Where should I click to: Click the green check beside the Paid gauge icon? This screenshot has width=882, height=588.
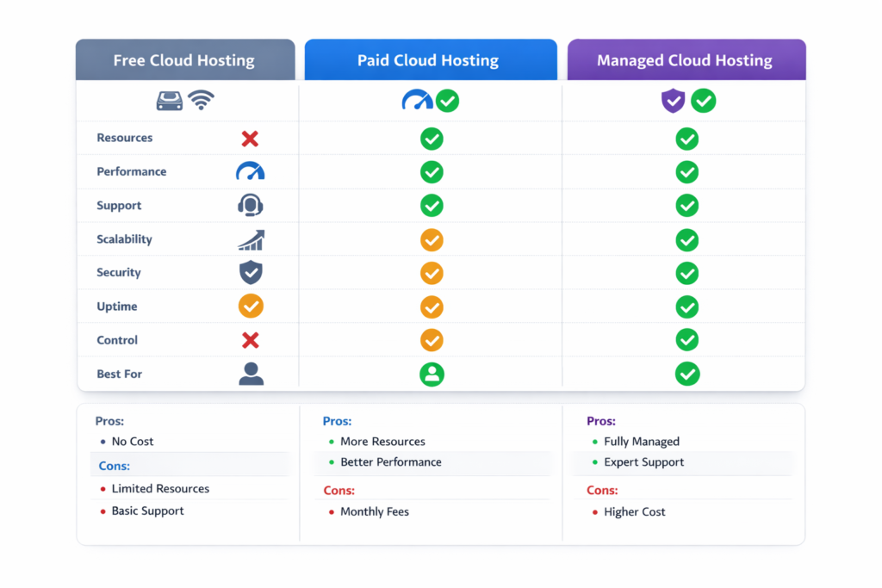coord(447,101)
